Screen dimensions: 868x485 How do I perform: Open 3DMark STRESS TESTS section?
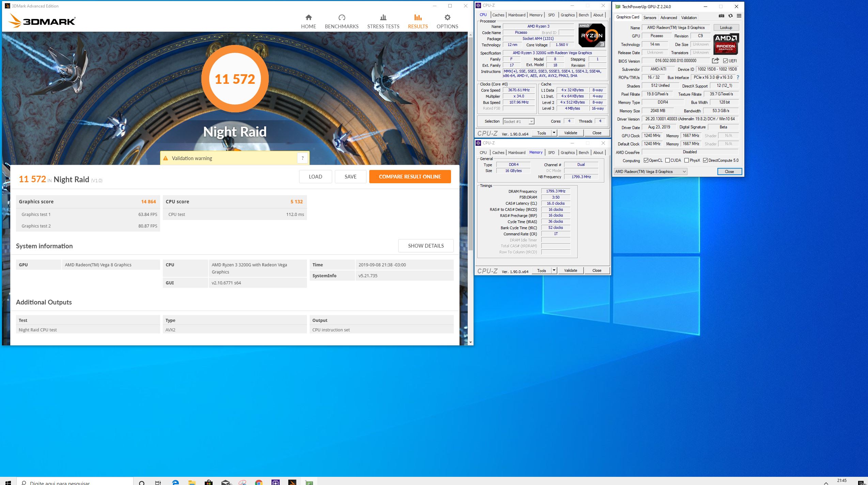pyautogui.click(x=383, y=21)
